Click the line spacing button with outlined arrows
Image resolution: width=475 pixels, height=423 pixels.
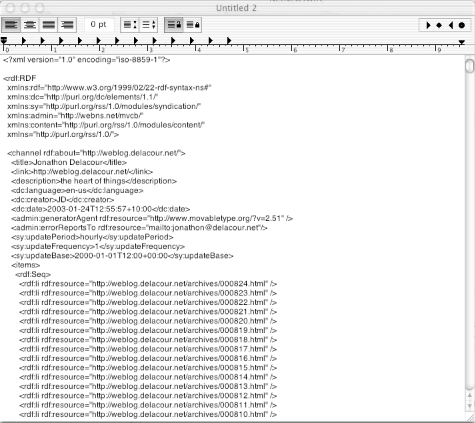(148, 25)
